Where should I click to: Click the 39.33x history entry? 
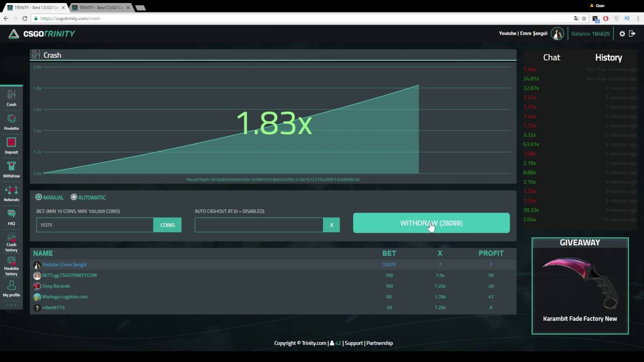(531, 210)
